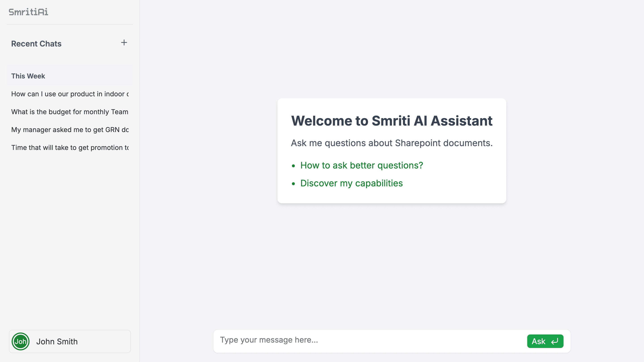The height and width of the screenshot is (362, 644).
Task: Open the indoor product usage chat
Action: click(x=70, y=94)
